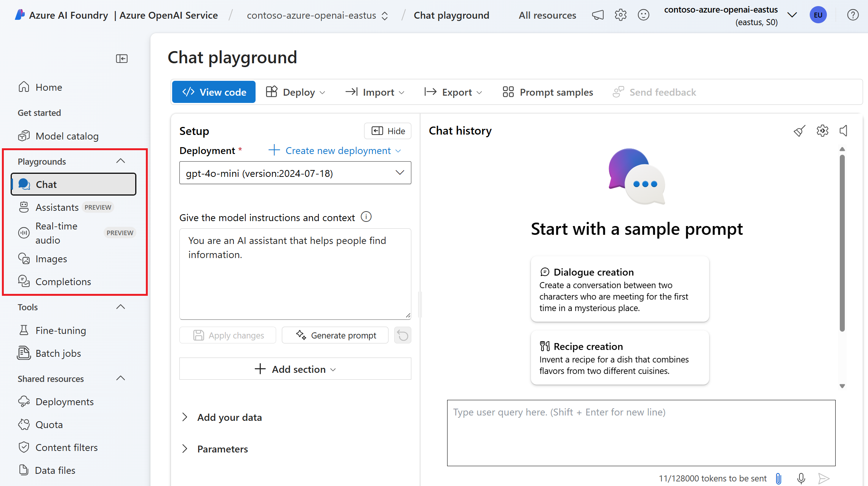
Task: Click the user query input box
Action: [x=641, y=433]
